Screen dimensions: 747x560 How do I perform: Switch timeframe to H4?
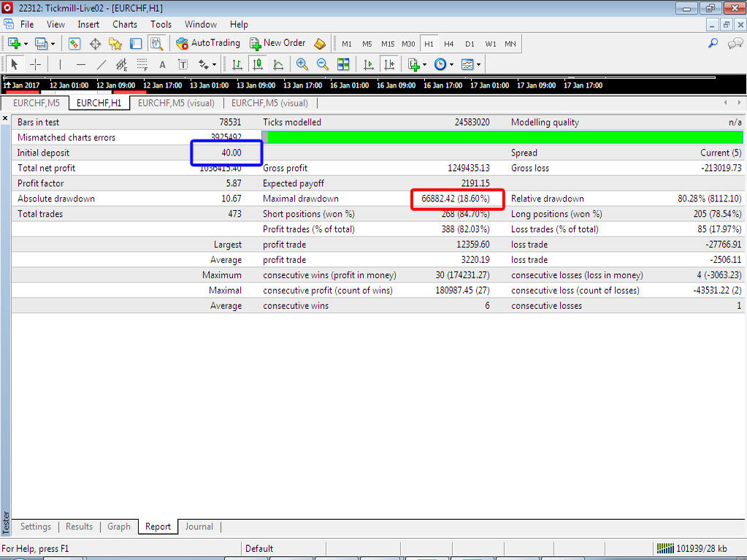click(449, 44)
